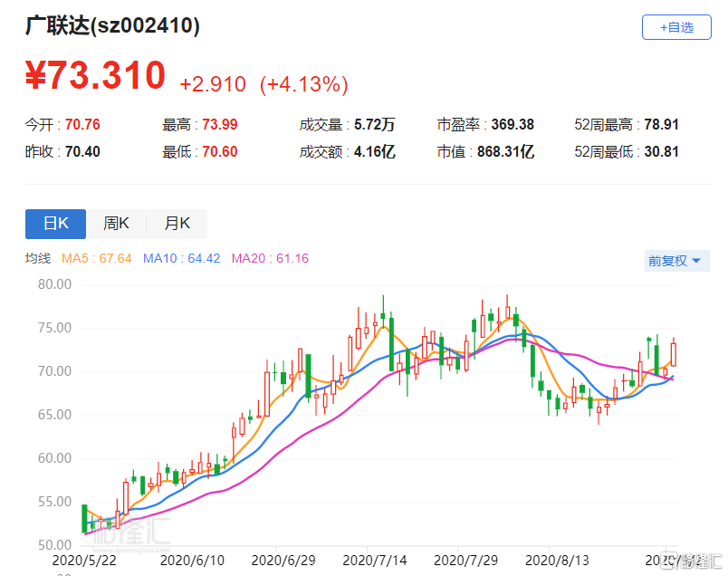Click the 昨收 value 70.40
The height and width of the screenshot is (576, 728).
(82, 152)
